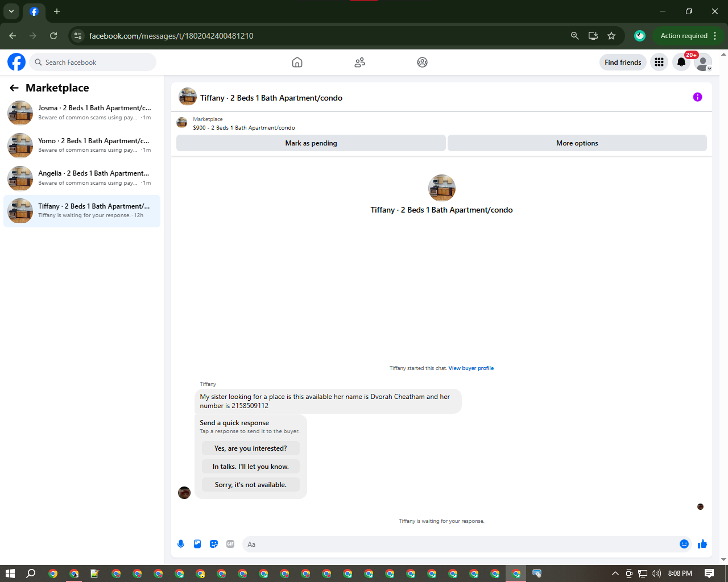Open the Facebook menu grid icon

[659, 63]
